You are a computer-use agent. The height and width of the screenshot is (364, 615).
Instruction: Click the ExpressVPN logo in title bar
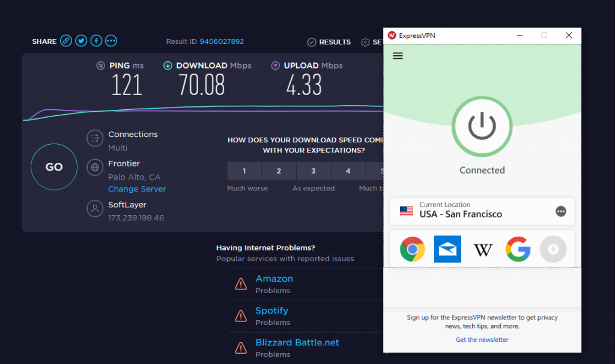392,35
